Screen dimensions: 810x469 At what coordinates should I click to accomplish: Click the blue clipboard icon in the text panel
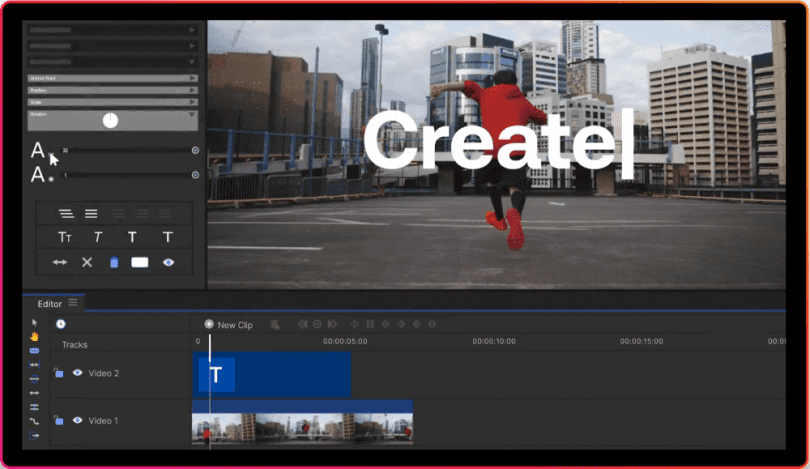pyautogui.click(x=114, y=262)
